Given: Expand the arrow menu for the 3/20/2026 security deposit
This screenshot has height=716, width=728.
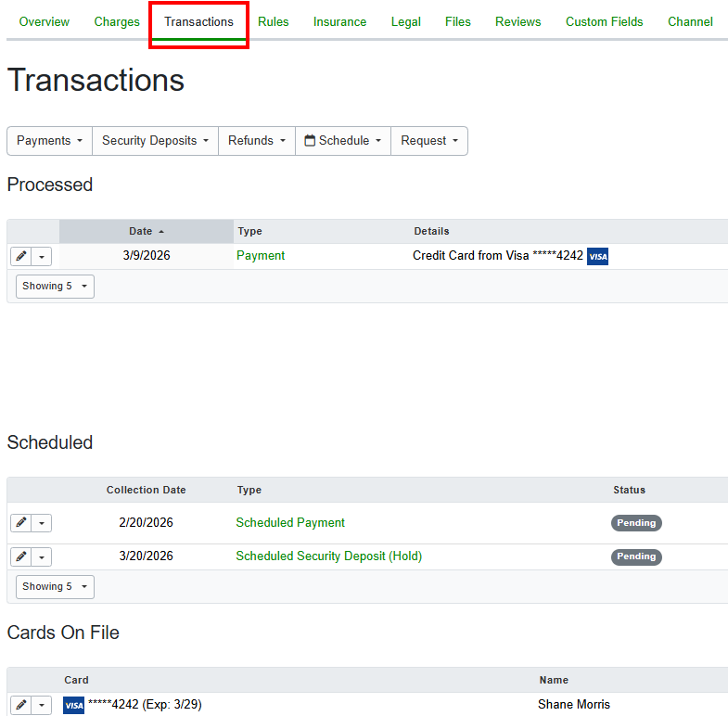Looking at the screenshot, I should click(42, 556).
